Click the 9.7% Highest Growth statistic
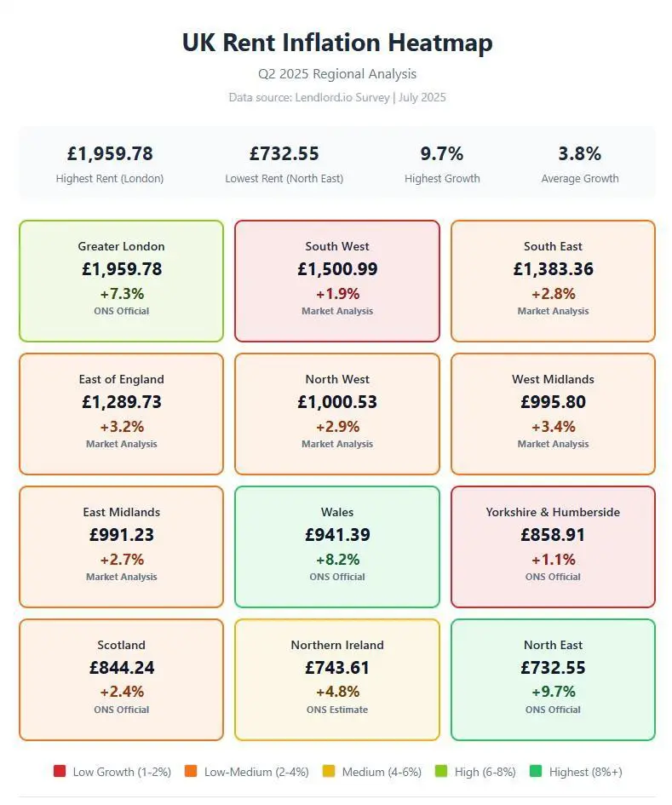 click(x=442, y=164)
